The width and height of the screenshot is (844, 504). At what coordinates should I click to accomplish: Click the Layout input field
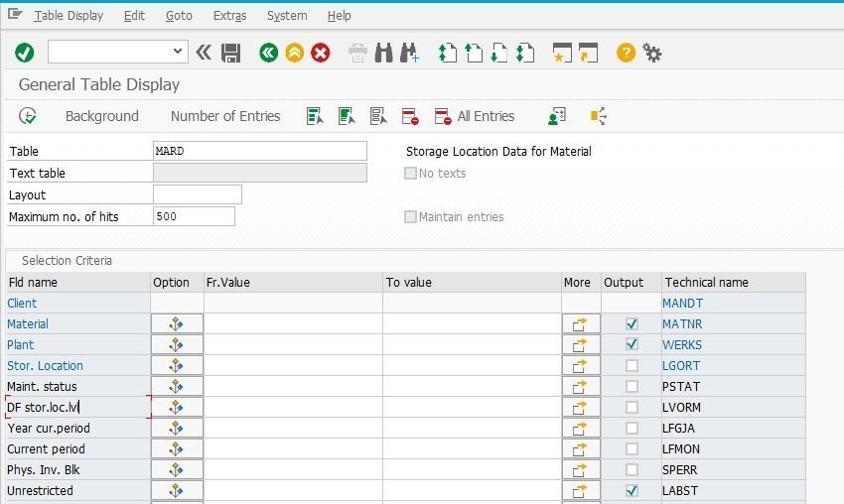click(x=198, y=194)
